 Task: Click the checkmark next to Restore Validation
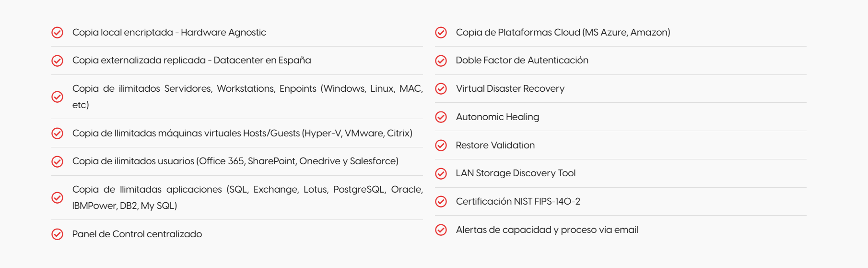(441, 145)
